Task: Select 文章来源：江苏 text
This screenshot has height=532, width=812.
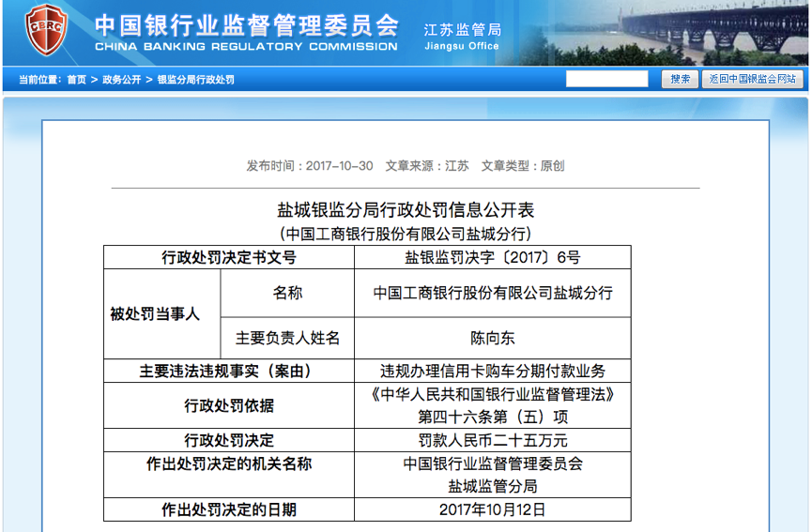Action: click(427, 166)
